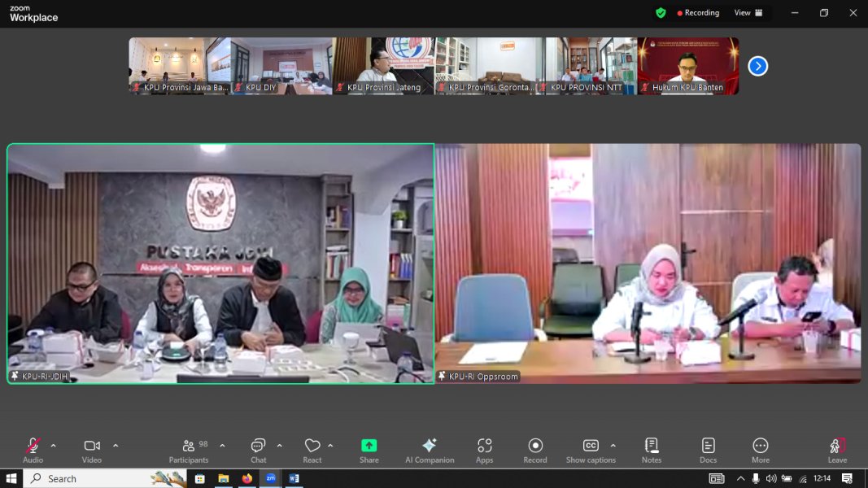Expand the Participants options chevron
This screenshot has height=488, width=868.
(x=222, y=446)
